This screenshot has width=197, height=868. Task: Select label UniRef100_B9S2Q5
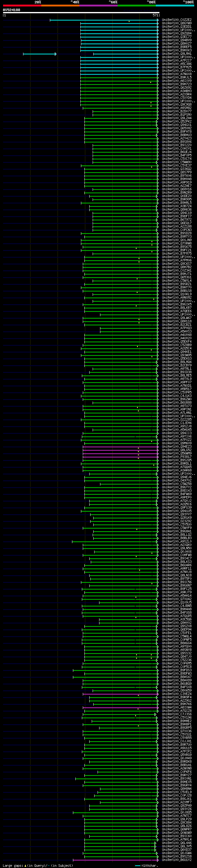coord(176,460)
